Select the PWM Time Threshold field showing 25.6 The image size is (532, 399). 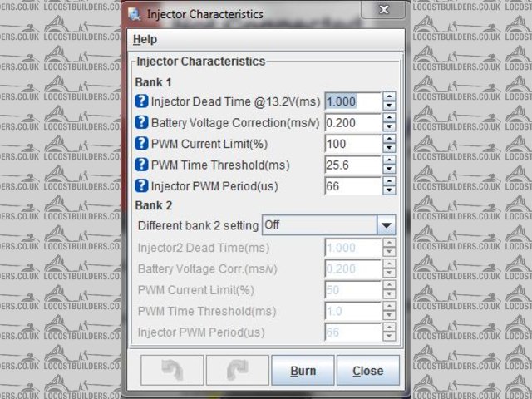coord(352,165)
